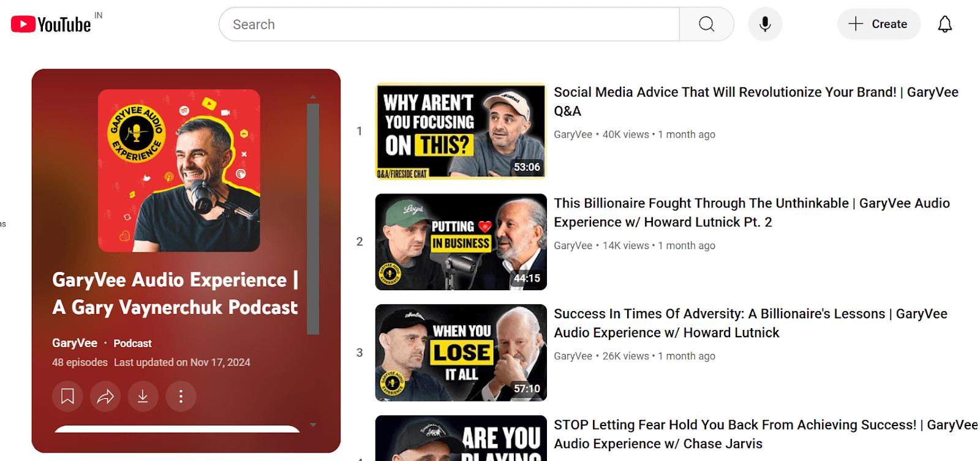Activate voice search microphone icon
This screenshot has height=461, width=980.
tap(764, 24)
